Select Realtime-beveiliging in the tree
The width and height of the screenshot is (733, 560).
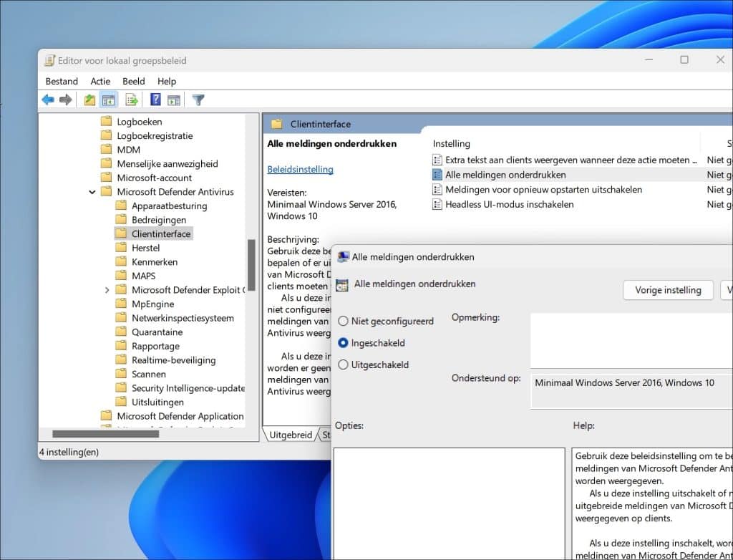click(173, 359)
